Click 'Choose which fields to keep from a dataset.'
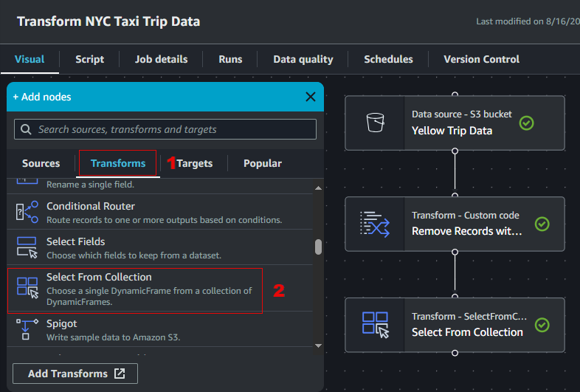This screenshot has width=580, height=392. click(x=134, y=255)
